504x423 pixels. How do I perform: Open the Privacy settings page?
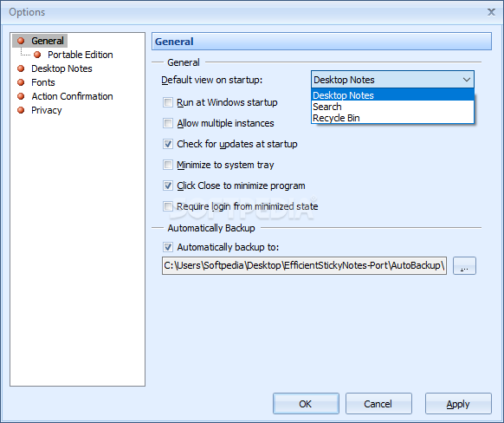coord(47,110)
